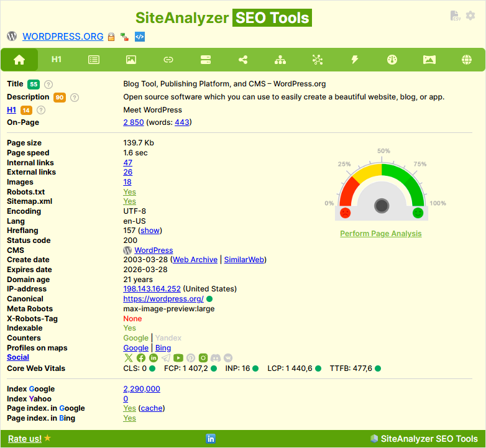Open the SimilarWeb link
Image resolution: width=486 pixels, height=448 pixels.
244,260
